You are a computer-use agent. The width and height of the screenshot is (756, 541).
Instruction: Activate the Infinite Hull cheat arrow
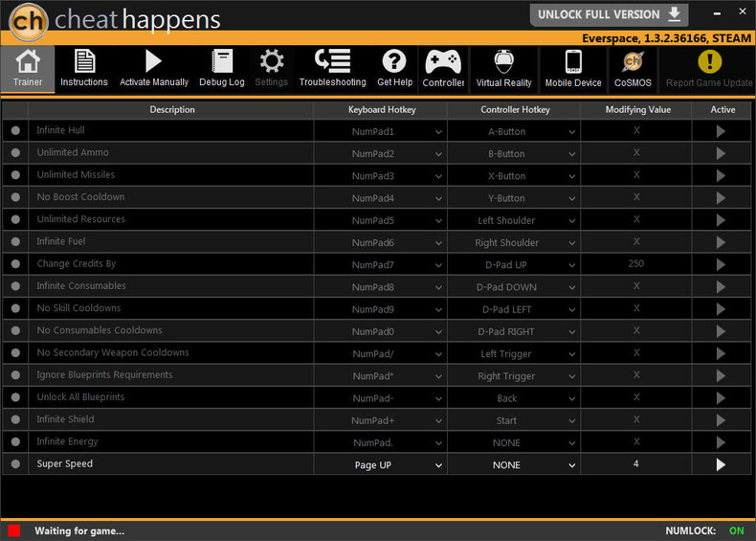point(721,131)
